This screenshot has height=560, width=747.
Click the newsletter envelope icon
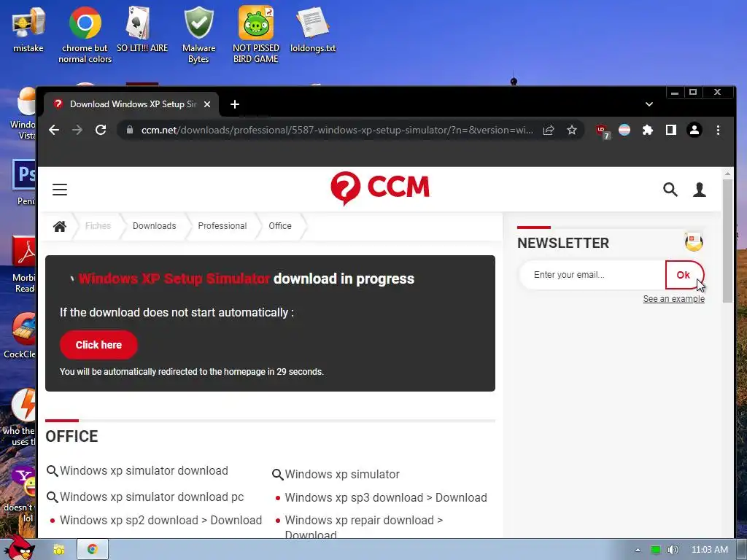[x=694, y=242]
